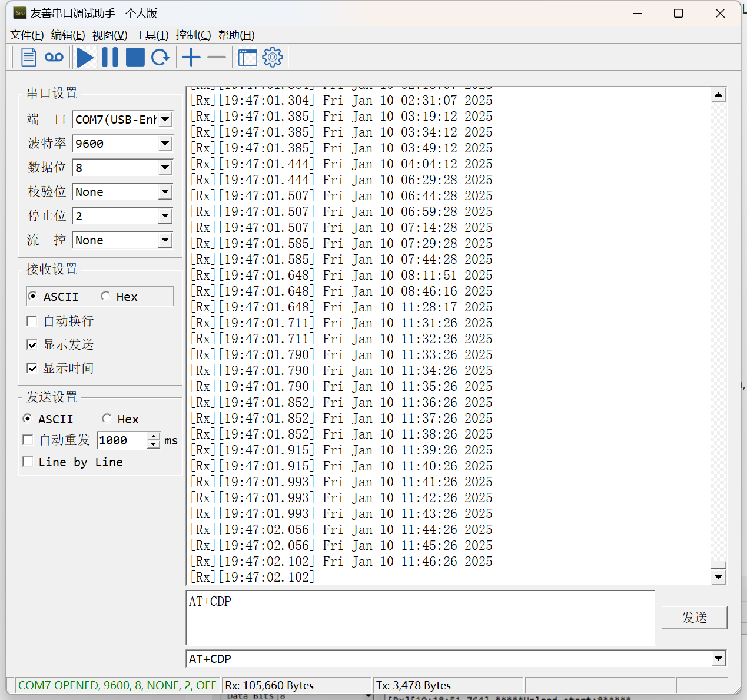Click log line with 02:31:07 2025
Viewport: 747px width, 700px height.
[341, 101]
